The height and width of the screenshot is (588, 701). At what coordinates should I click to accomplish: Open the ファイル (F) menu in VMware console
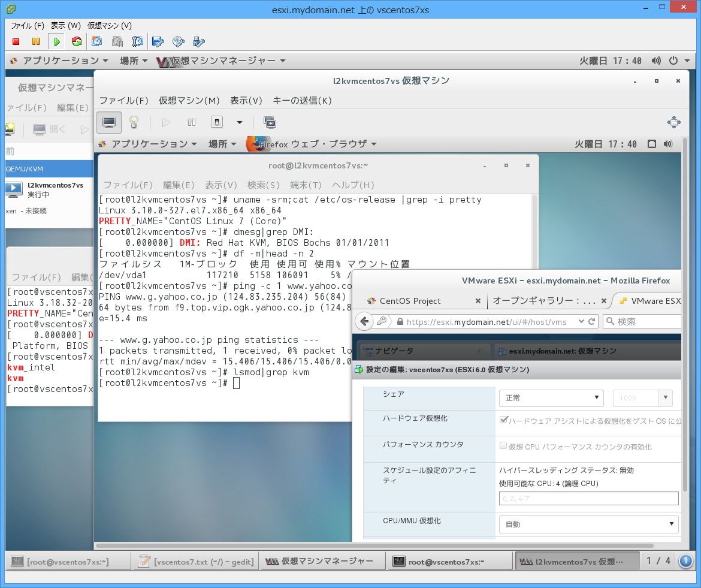[28, 26]
